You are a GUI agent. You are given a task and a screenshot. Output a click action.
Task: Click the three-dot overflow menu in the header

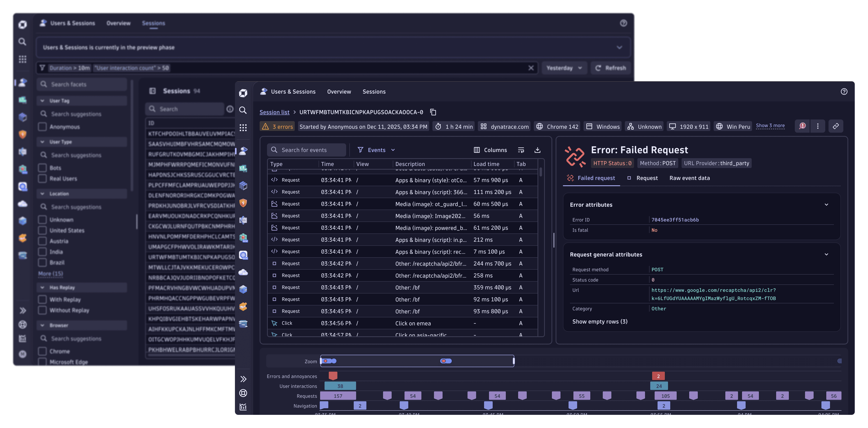tap(818, 126)
